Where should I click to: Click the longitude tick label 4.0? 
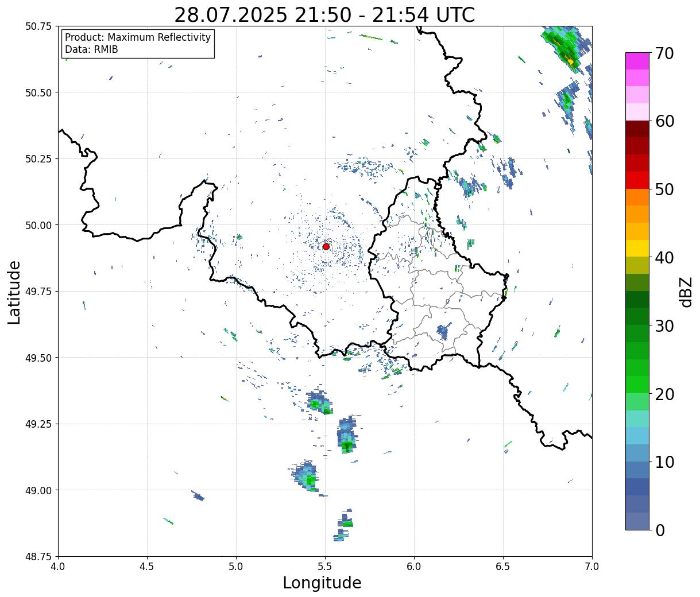[x=58, y=567]
